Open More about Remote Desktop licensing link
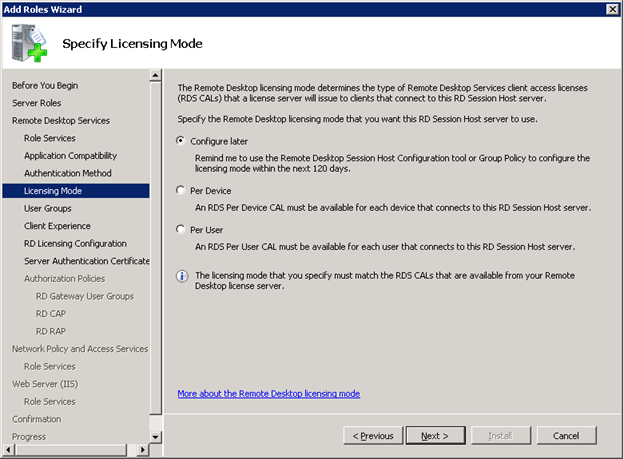The image size is (624, 459). pos(268,394)
